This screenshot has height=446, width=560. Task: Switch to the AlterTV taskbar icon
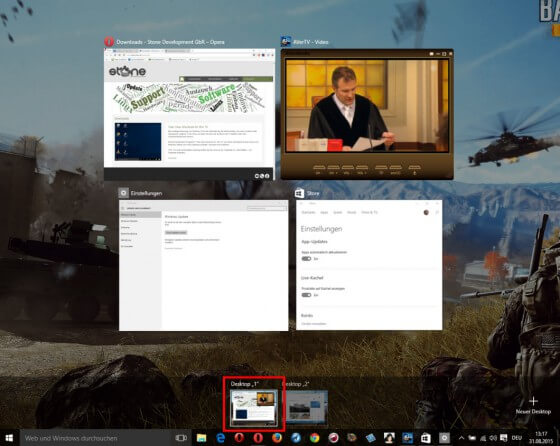click(408, 438)
